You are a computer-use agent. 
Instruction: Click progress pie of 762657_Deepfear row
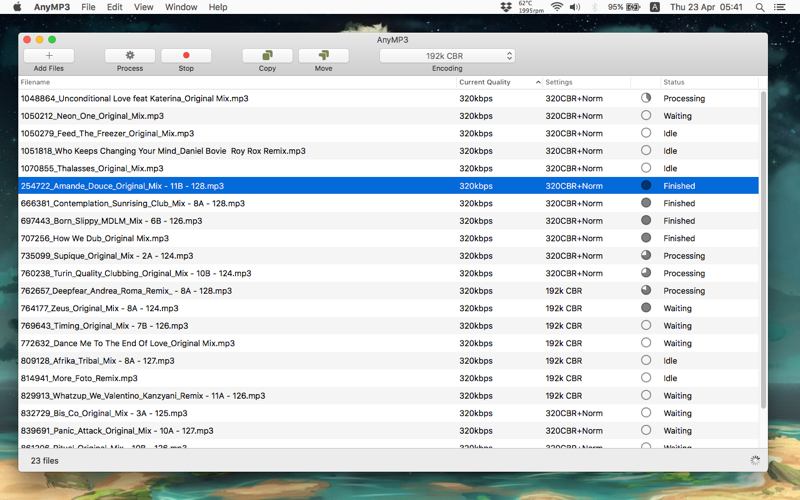tap(646, 290)
